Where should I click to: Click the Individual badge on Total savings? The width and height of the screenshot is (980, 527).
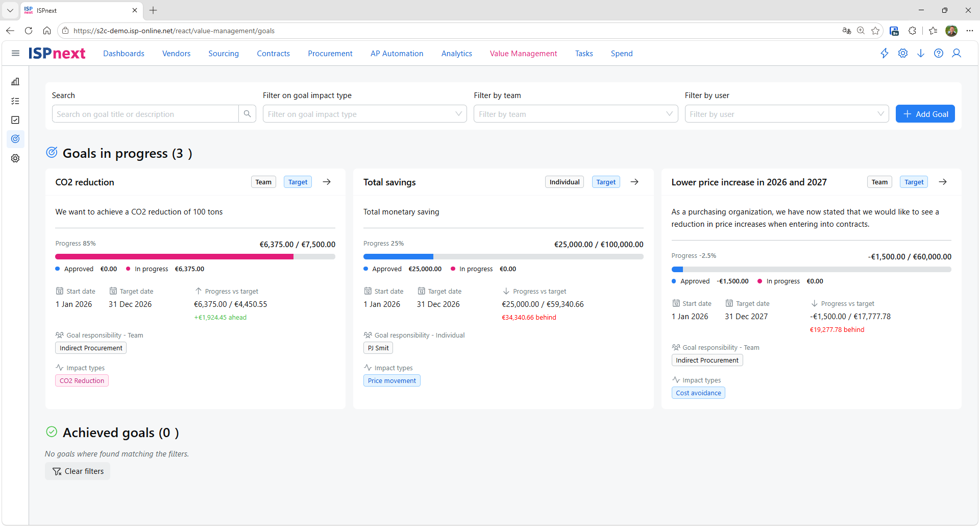(565, 182)
